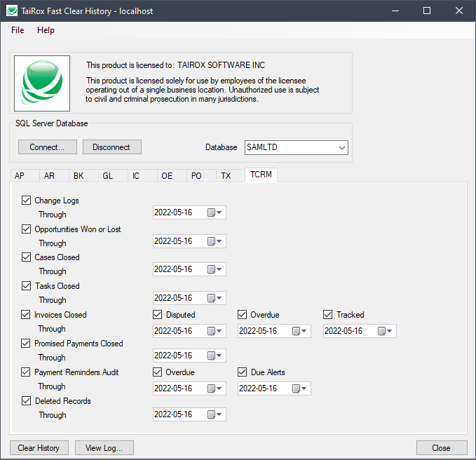This screenshot has width=476, height=460.
Task: Click the Cases Closed date text 2022-05-16
Action: point(173,269)
